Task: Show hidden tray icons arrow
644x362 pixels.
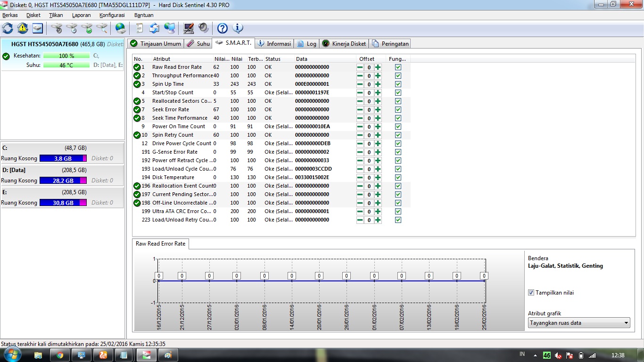Action: tap(535, 355)
